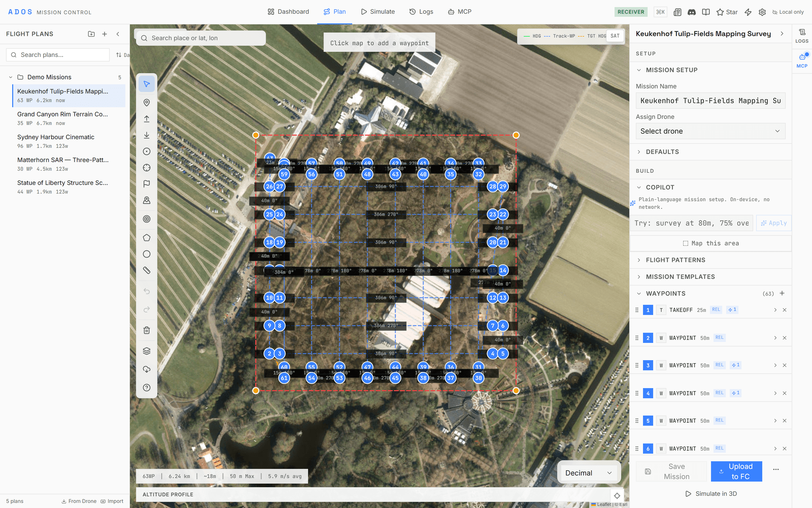Open the documentation book icon

(x=706, y=12)
